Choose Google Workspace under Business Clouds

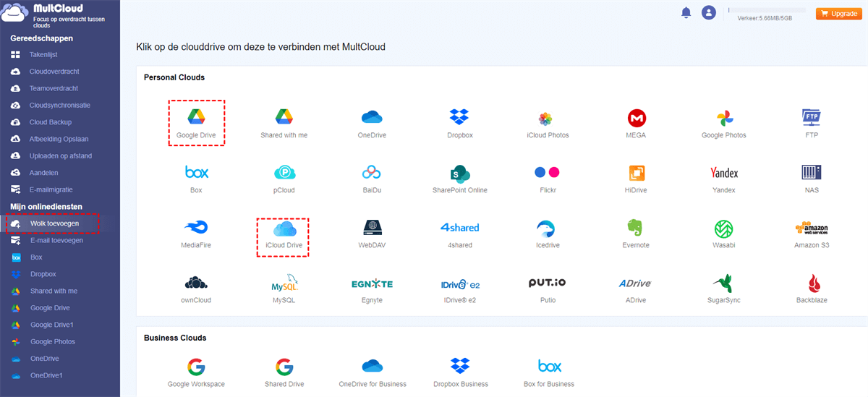196,366
